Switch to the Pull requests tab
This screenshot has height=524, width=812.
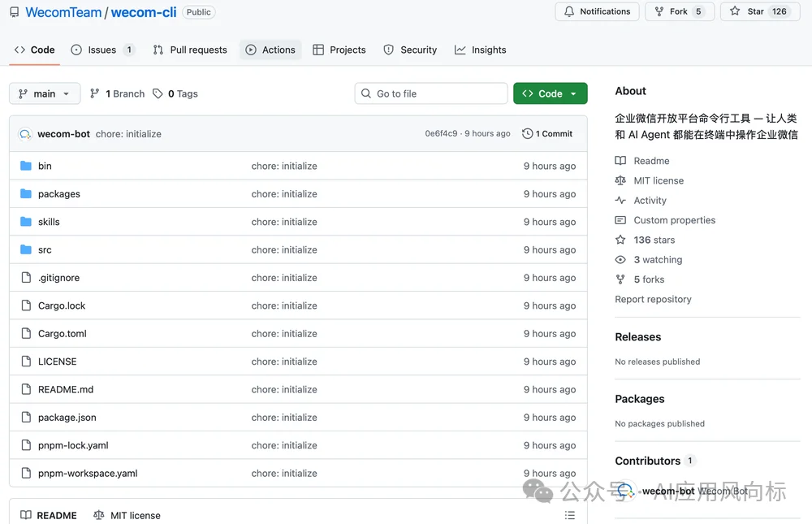(x=190, y=50)
